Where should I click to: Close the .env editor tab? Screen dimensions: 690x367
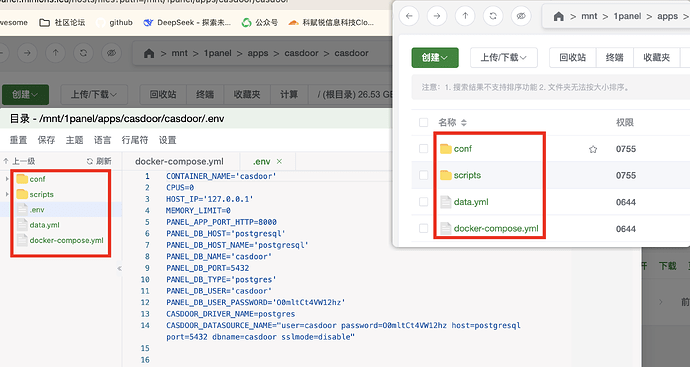click(279, 161)
